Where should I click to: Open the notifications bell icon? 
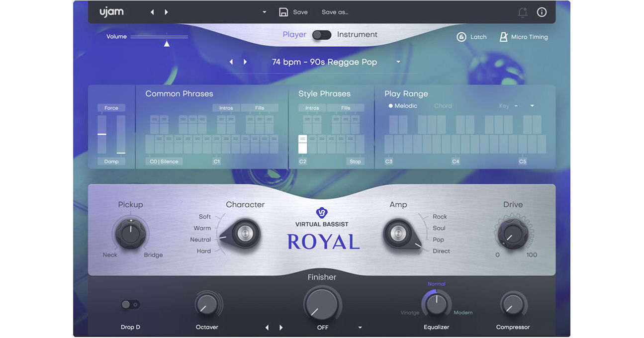pyautogui.click(x=522, y=12)
